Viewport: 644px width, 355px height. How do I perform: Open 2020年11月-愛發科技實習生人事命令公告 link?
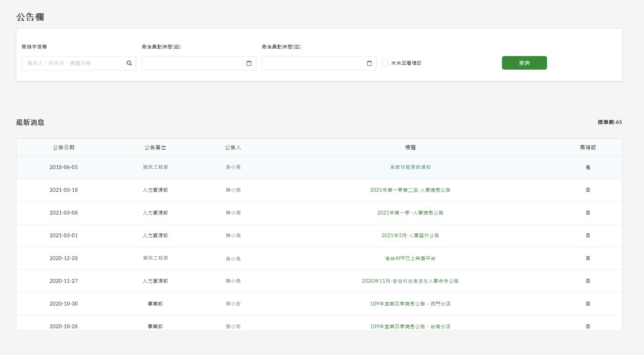tap(410, 281)
